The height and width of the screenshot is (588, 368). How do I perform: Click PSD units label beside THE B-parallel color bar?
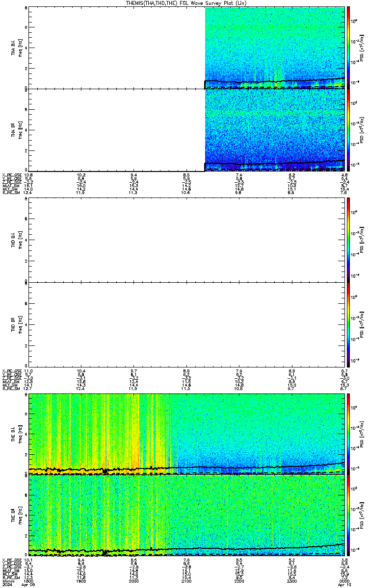coord(363,515)
